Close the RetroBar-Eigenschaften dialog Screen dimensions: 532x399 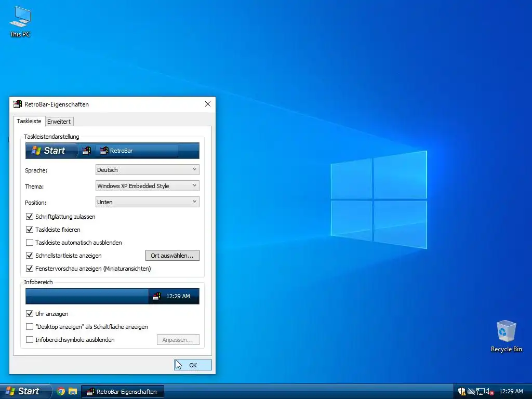(208, 104)
